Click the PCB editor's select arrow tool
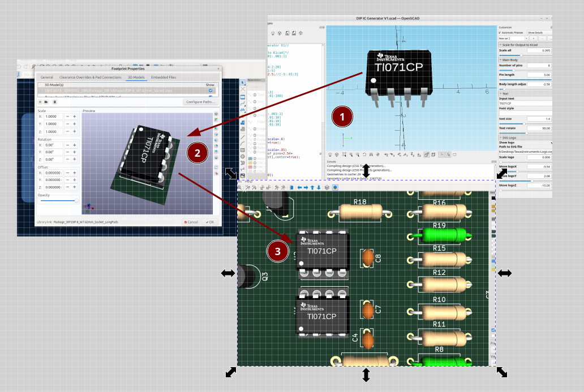 pos(242,82)
